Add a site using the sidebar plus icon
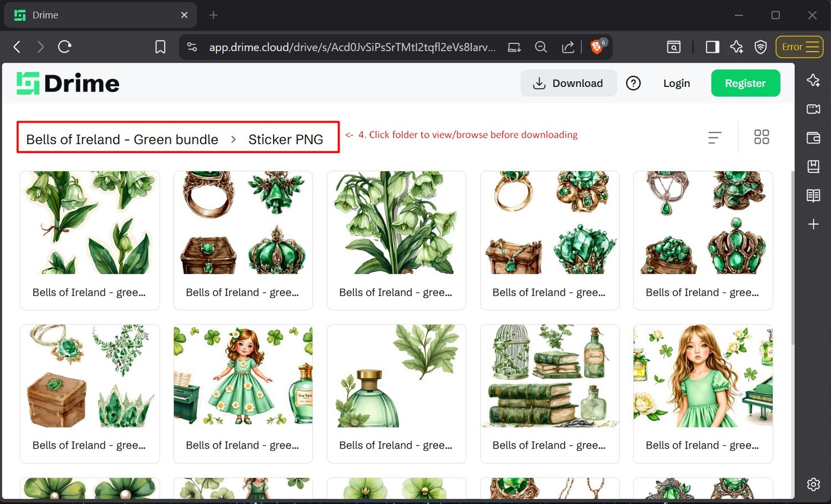The image size is (831, 504). [x=813, y=224]
